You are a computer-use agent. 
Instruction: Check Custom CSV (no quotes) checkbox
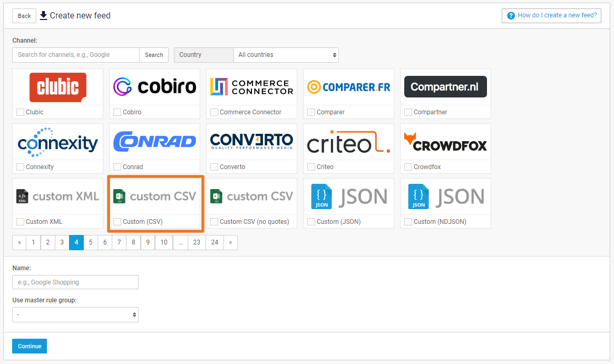(214, 222)
